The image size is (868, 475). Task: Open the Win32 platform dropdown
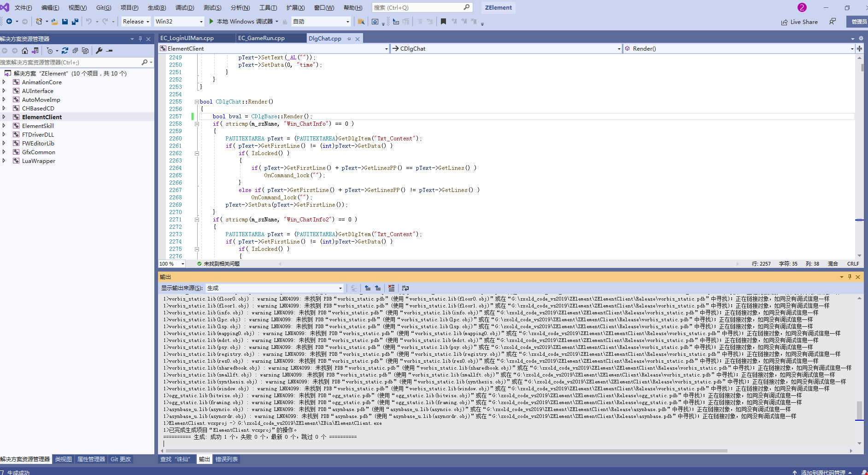(x=179, y=21)
